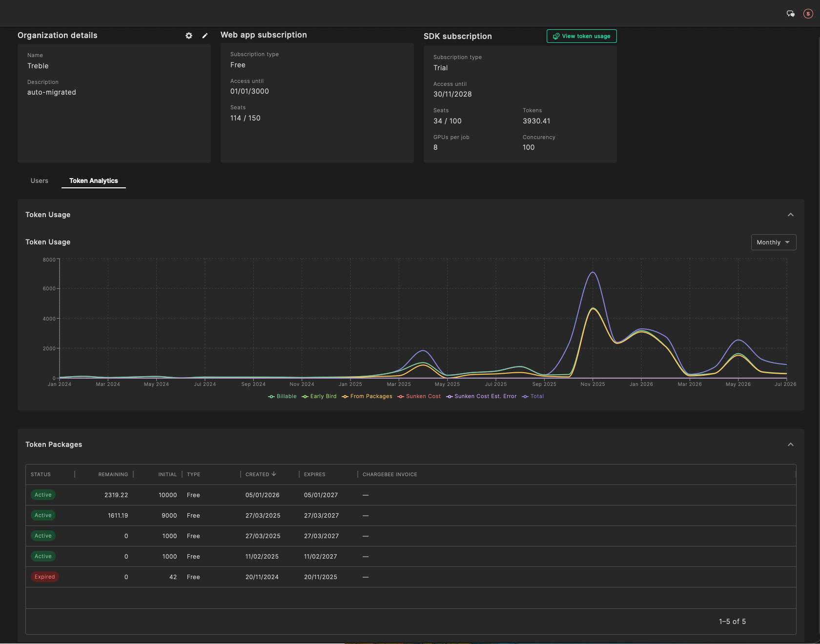Sort by CHARGEBEE INVOICE column header
The image size is (820, 644).
389,474
